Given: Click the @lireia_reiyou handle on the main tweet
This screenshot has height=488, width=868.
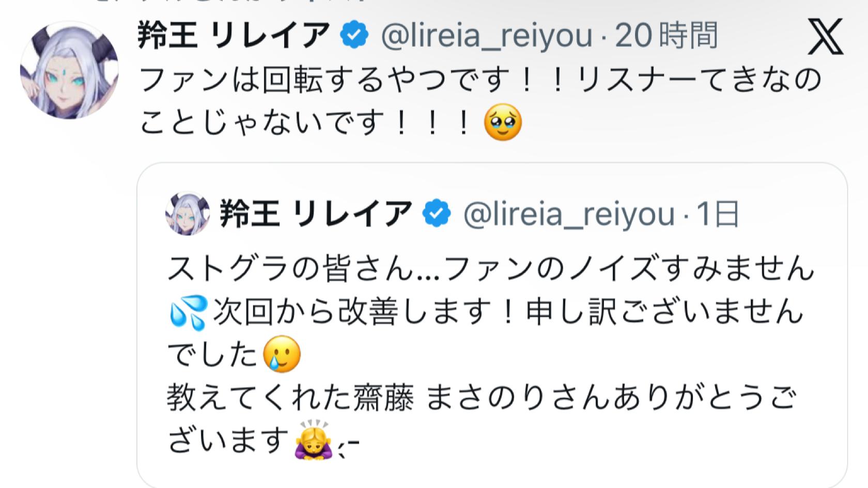Looking at the screenshot, I should pos(486,36).
